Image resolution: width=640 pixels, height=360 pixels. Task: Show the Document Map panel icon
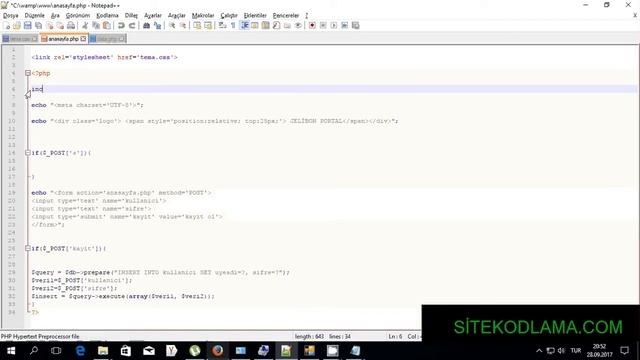click(x=266, y=26)
